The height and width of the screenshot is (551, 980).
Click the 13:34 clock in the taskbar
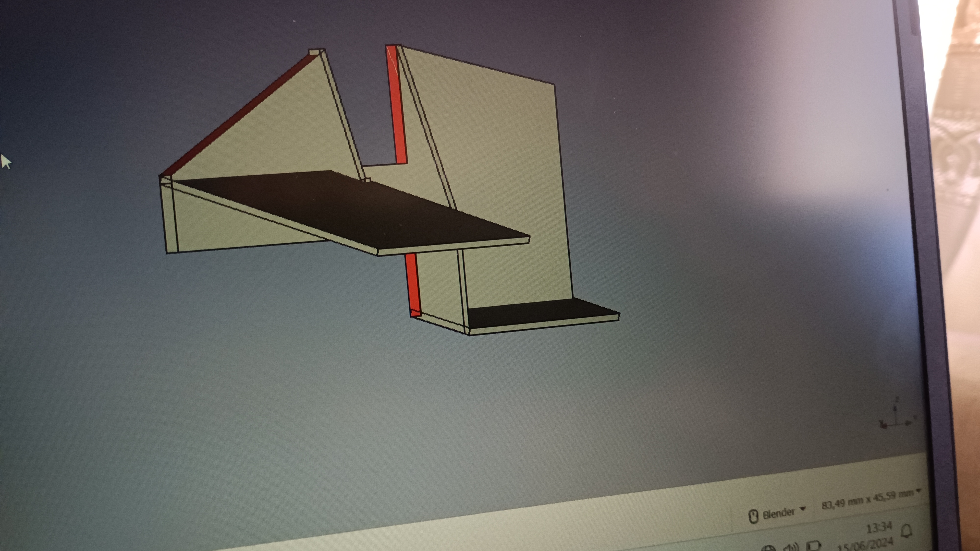click(x=879, y=528)
